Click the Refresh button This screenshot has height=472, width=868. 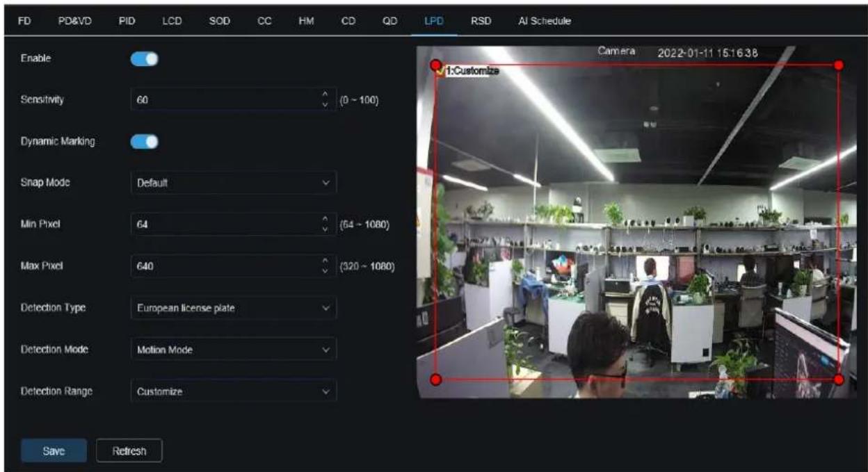click(129, 451)
